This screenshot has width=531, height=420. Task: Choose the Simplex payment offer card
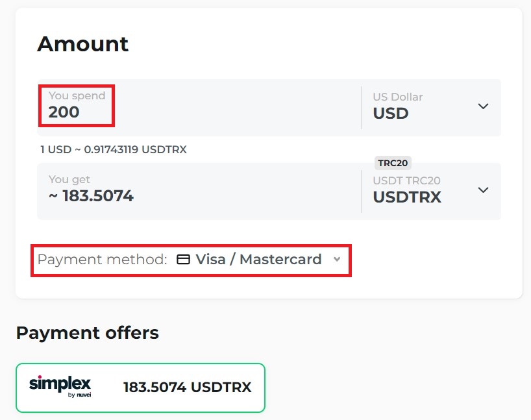(140, 388)
